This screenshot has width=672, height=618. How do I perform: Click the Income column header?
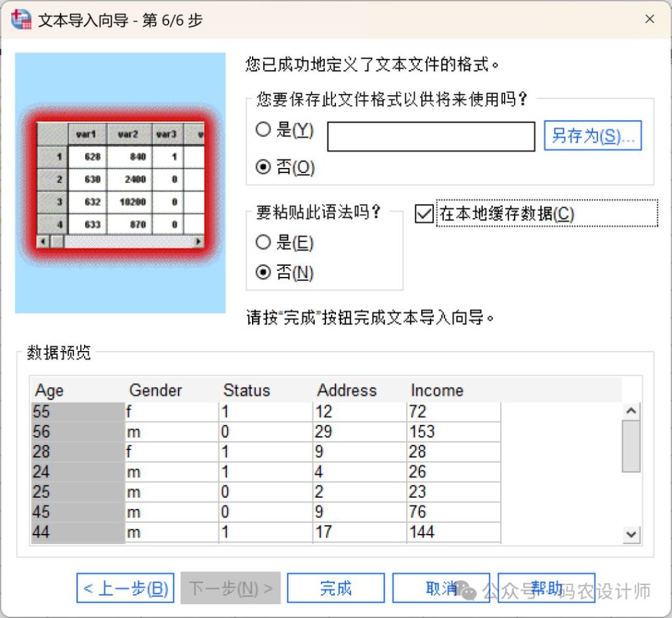pos(437,390)
